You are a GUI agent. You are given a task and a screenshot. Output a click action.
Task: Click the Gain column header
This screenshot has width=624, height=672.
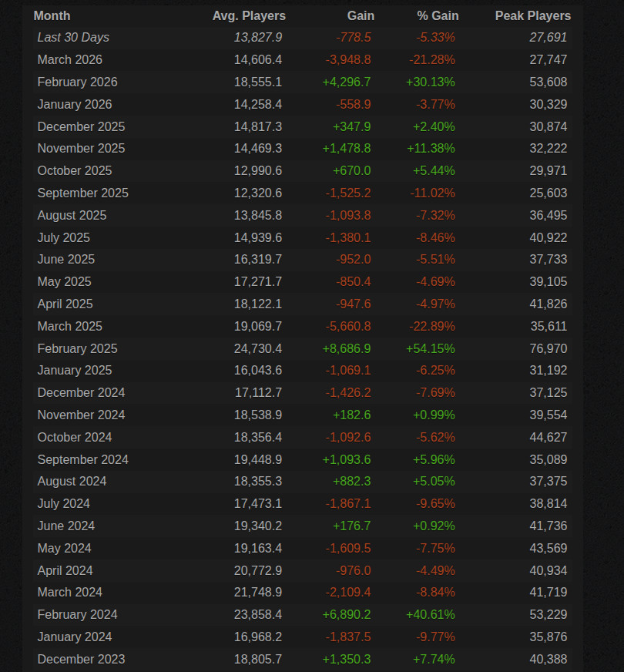[361, 16]
